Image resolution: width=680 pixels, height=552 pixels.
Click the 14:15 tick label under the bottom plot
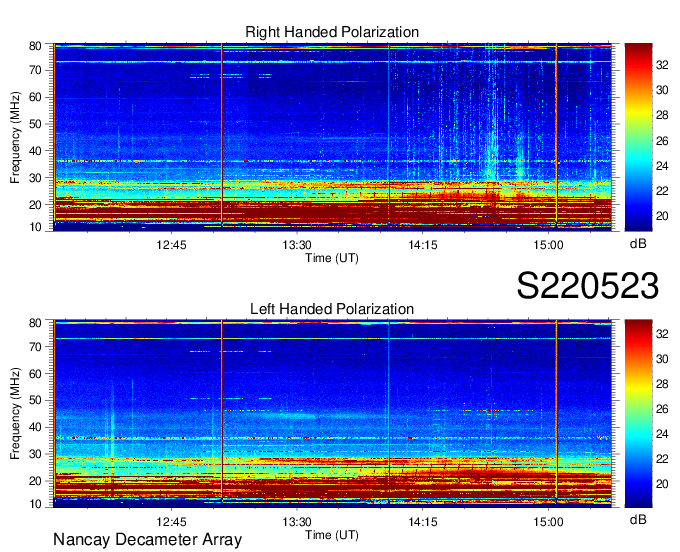pyautogui.click(x=423, y=522)
